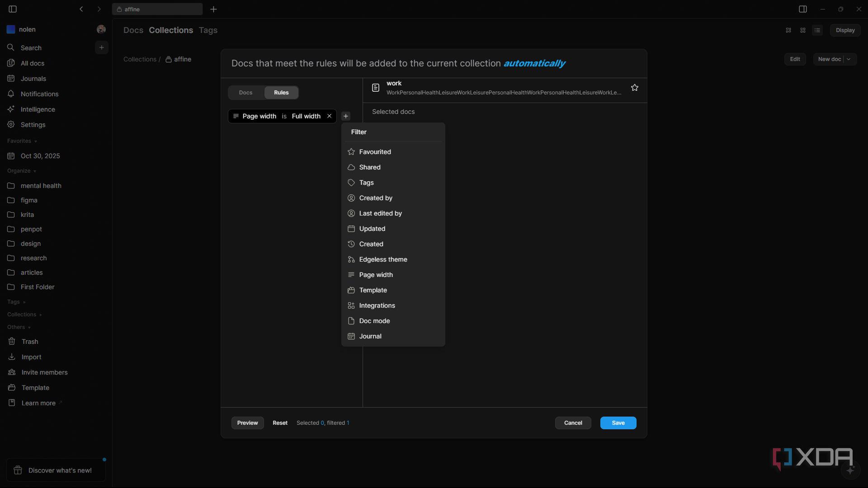Viewport: 868px width, 488px height.
Task: Open Trash in sidebar
Action: click(56, 342)
